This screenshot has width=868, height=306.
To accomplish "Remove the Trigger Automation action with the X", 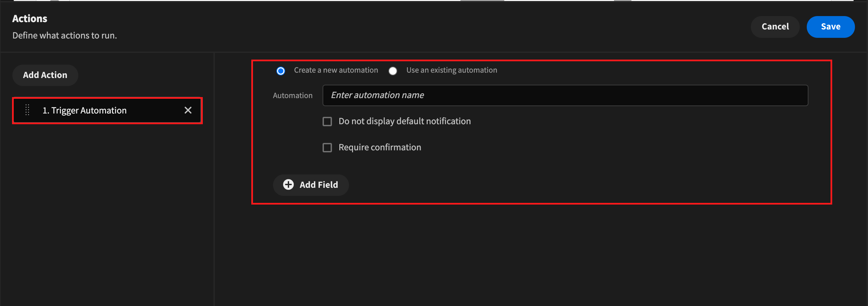I will (188, 110).
